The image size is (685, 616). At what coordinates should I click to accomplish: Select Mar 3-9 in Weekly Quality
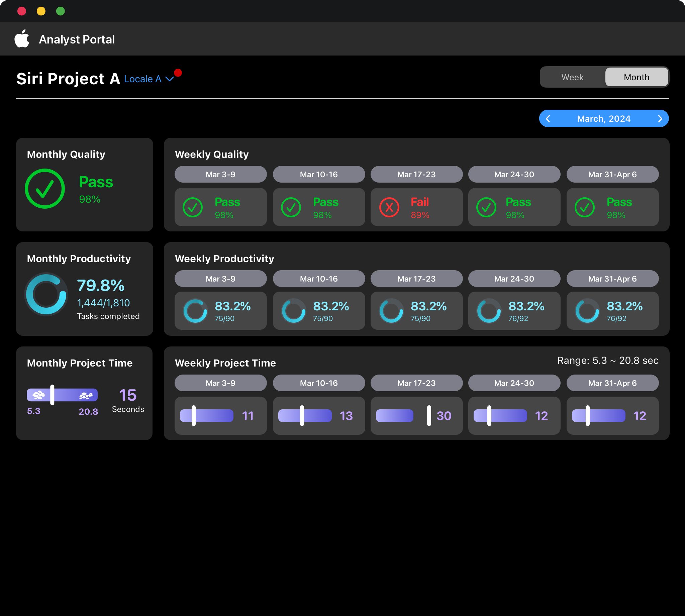(221, 174)
